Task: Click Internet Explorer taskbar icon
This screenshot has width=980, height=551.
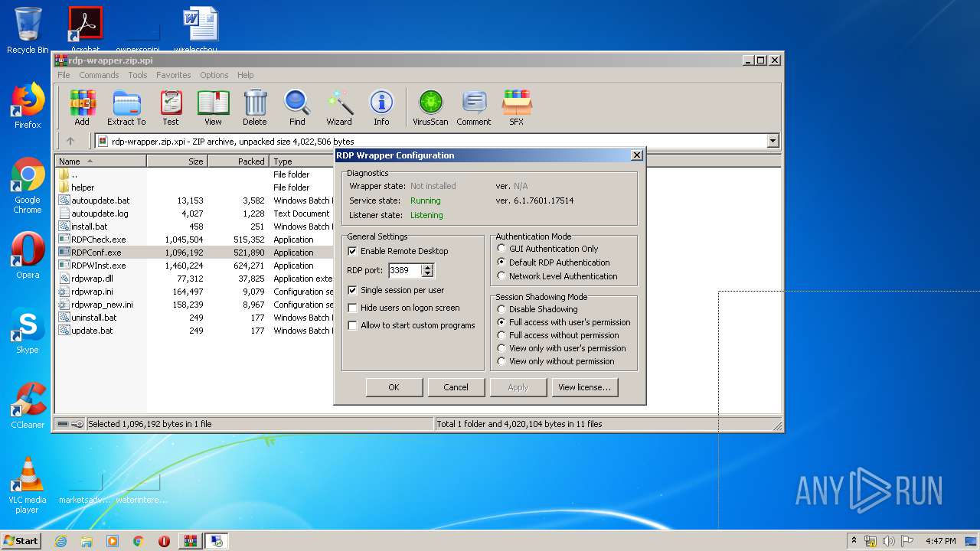Action: 60,541
